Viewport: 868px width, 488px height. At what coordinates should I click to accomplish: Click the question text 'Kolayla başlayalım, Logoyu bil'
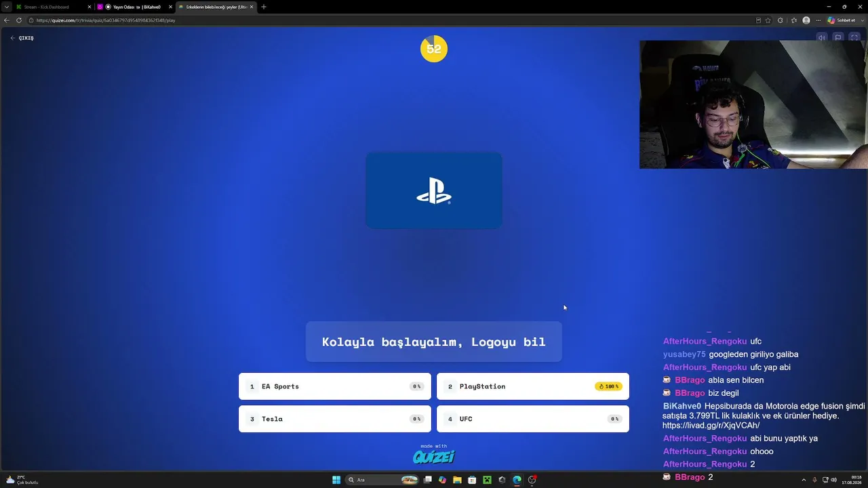(434, 342)
